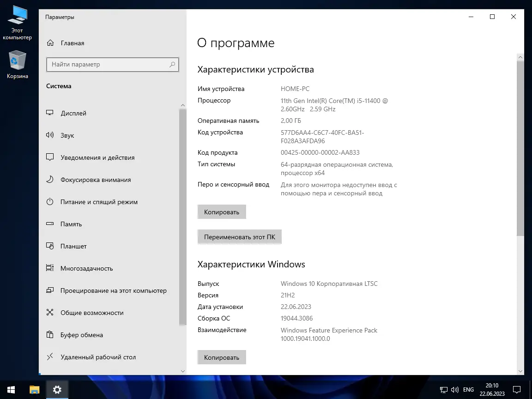This screenshot has width=532, height=399.
Task: Open Уведомления и действия settings
Action: (x=97, y=157)
